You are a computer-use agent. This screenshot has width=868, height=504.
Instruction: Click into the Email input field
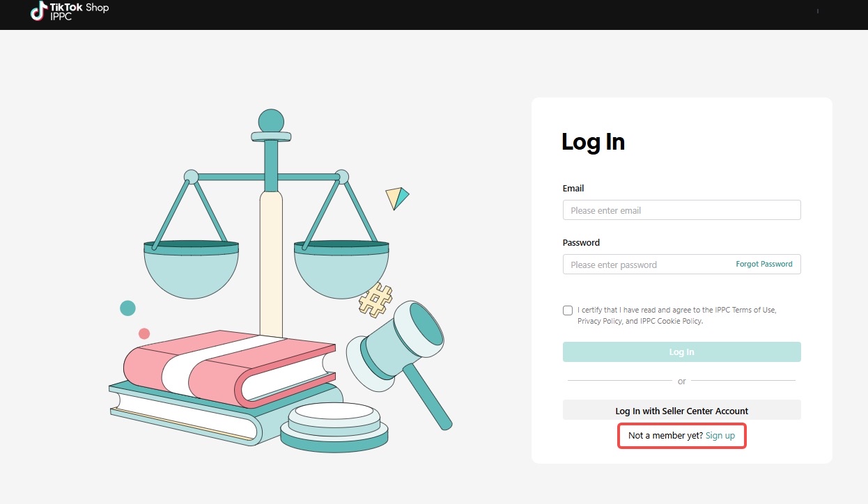click(681, 210)
